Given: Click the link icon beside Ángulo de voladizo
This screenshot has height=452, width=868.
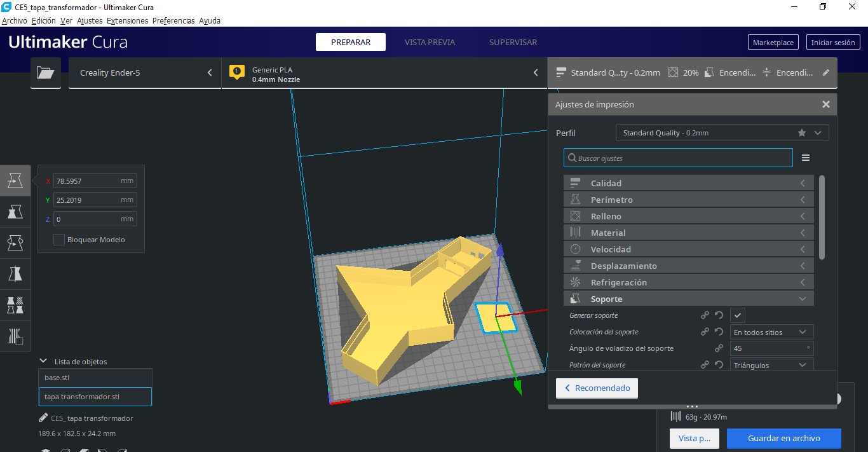Looking at the screenshot, I should click(x=719, y=348).
